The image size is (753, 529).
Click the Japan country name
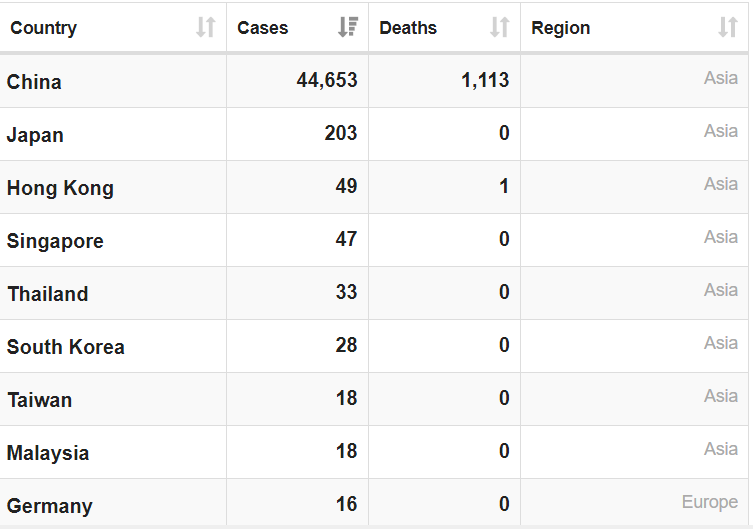[x=35, y=135]
